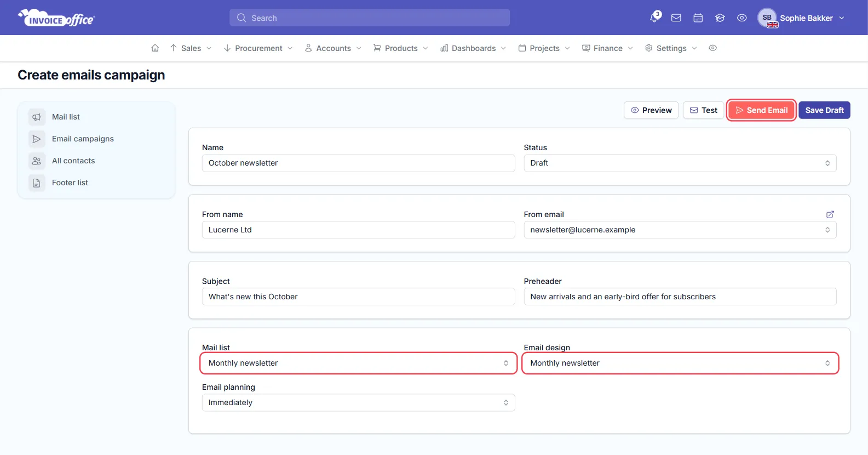Click the eye icon in the top header

(742, 18)
